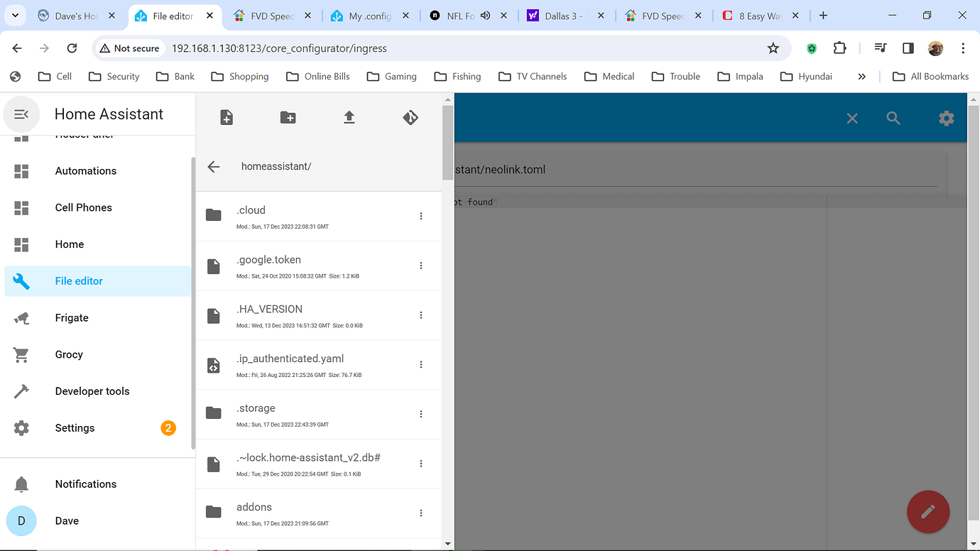980x551 pixels.
Task: Open Developer tools wrench icon
Action: click(x=21, y=391)
